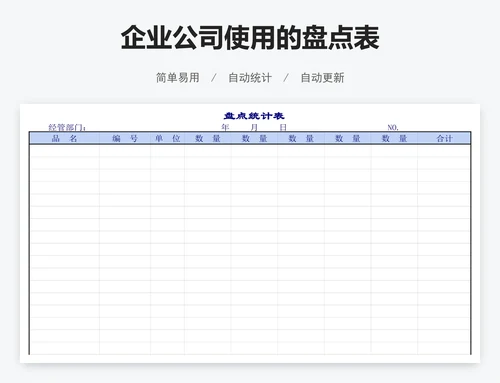Image resolution: width=500 pixels, height=383 pixels.
Task: Click the sheet title 盘点统计表
Action: click(x=254, y=116)
